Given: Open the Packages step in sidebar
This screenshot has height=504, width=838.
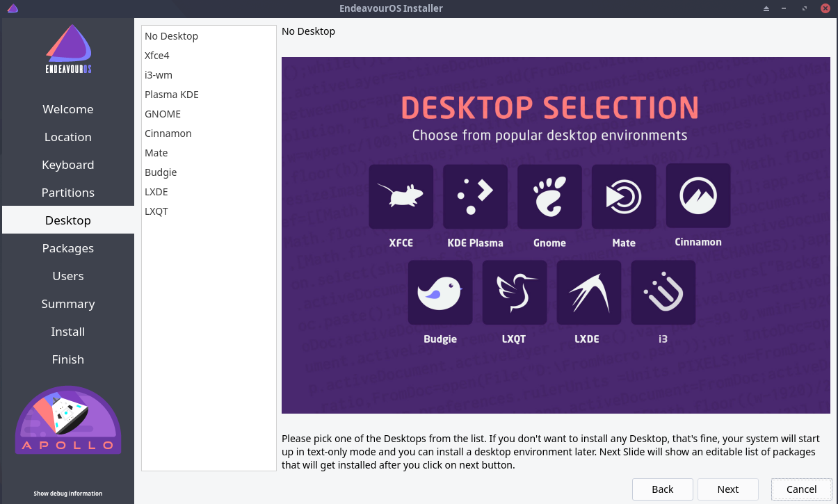Looking at the screenshot, I should pyautogui.click(x=68, y=248).
